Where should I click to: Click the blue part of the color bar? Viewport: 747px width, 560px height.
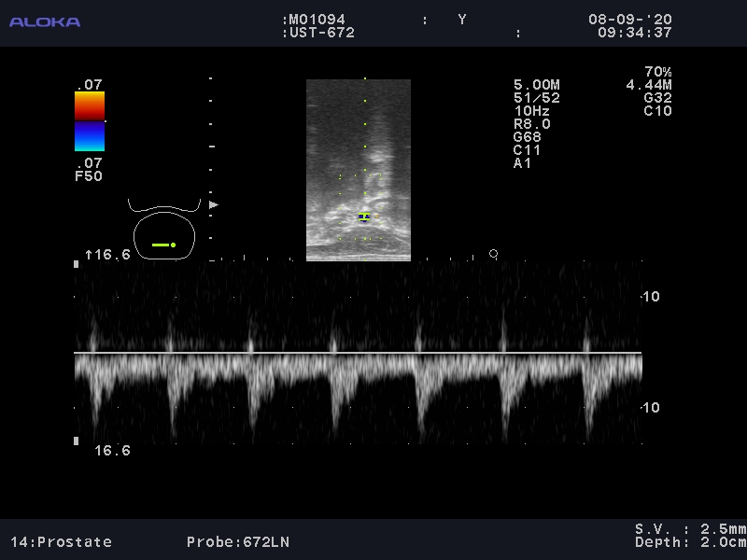[90, 136]
